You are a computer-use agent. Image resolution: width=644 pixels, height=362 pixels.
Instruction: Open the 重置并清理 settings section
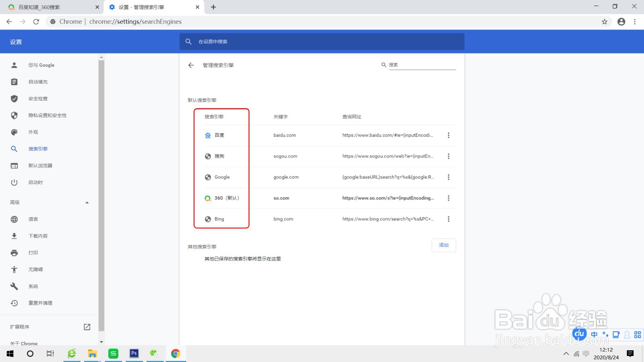[x=40, y=303]
